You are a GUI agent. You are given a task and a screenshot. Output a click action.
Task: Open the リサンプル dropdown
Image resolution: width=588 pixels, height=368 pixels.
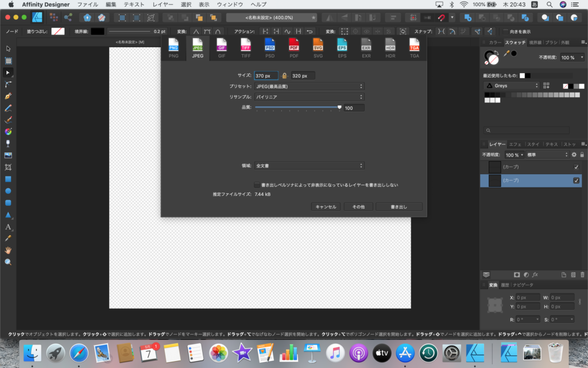tap(309, 97)
